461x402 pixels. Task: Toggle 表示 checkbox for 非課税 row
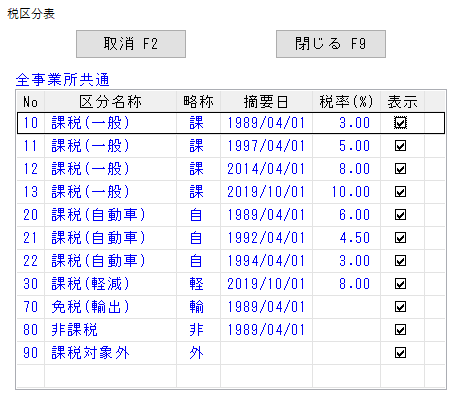pos(400,330)
